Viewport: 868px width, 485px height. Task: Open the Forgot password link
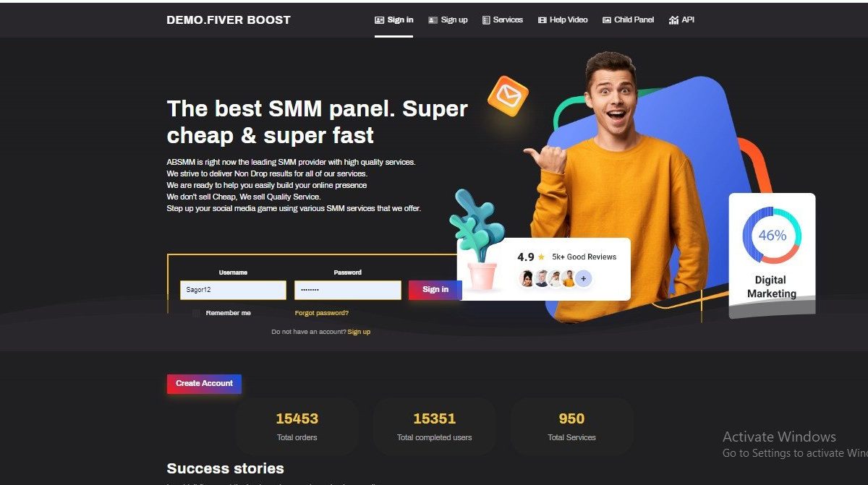point(322,313)
